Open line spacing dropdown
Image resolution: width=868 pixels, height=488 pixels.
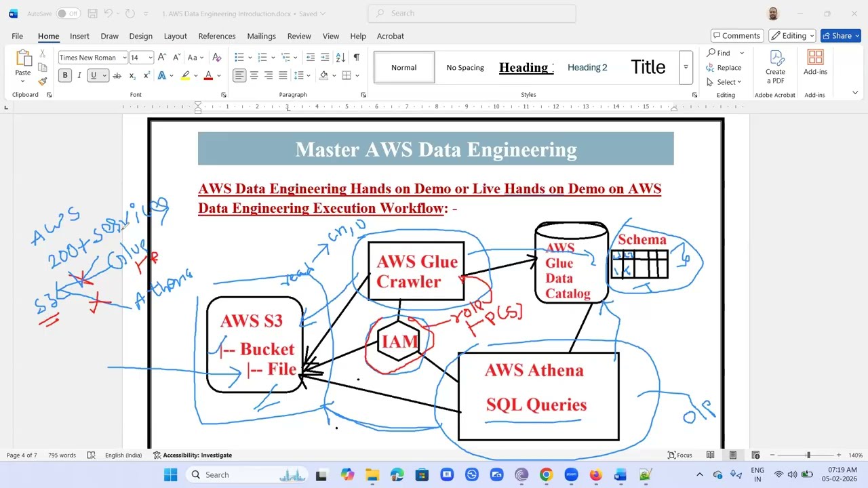point(303,75)
